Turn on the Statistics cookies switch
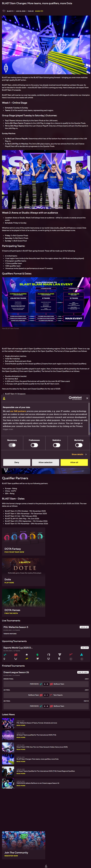 (57, 445)
